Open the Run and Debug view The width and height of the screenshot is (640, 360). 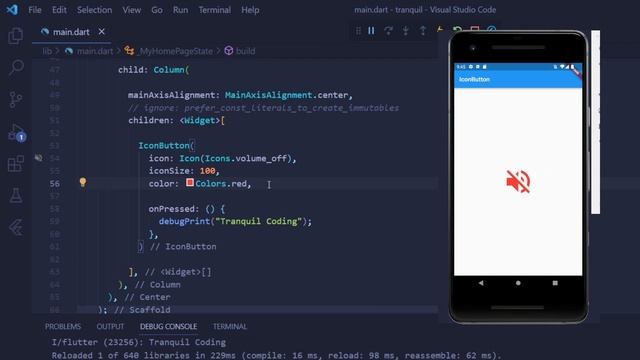tap(16, 132)
